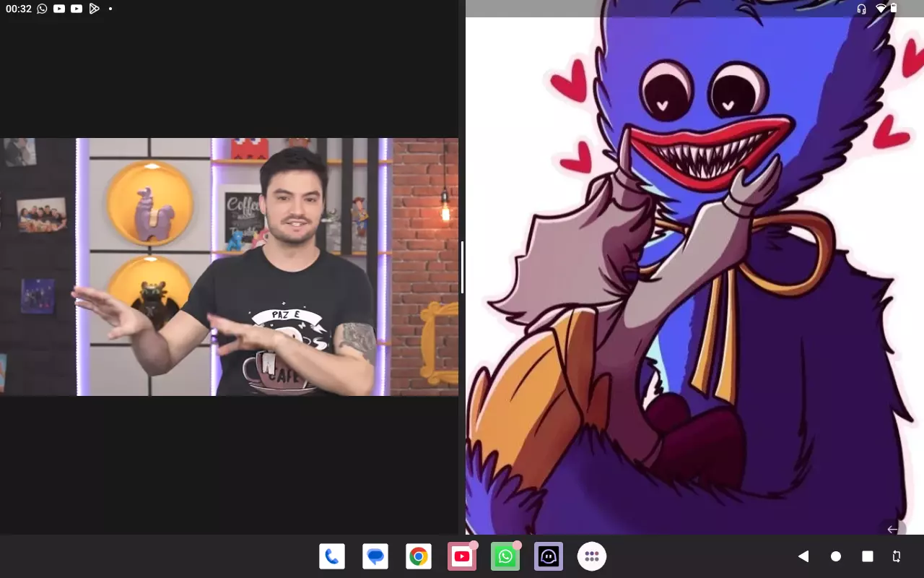This screenshot has height=578, width=924.
Task: Open Recents with the square button
Action: [x=868, y=556]
